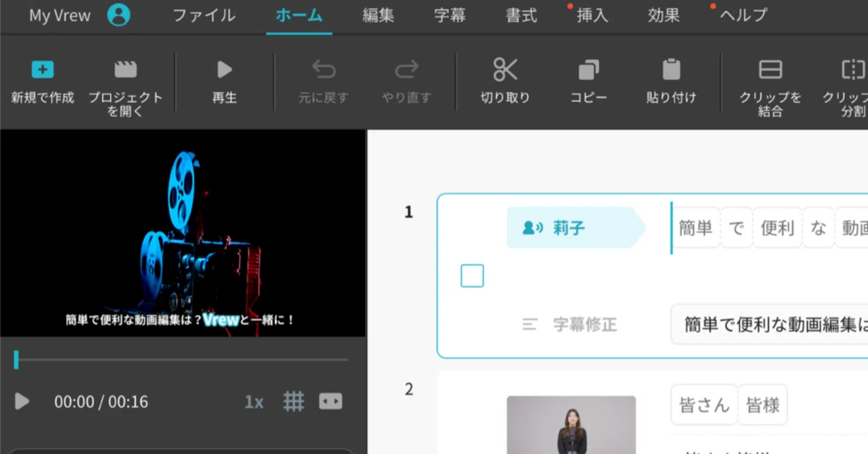Click the 貼り付け paste icon
868x454 pixels.
(671, 69)
